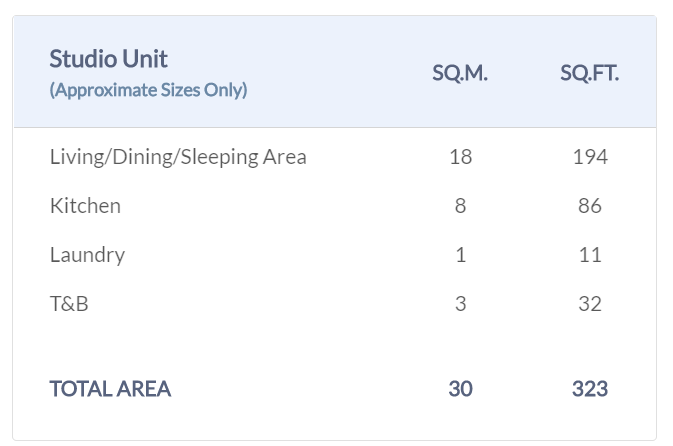Click the Laundry SQ.M. value
This screenshot has width=673, height=446.
click(x=460, y=255)
